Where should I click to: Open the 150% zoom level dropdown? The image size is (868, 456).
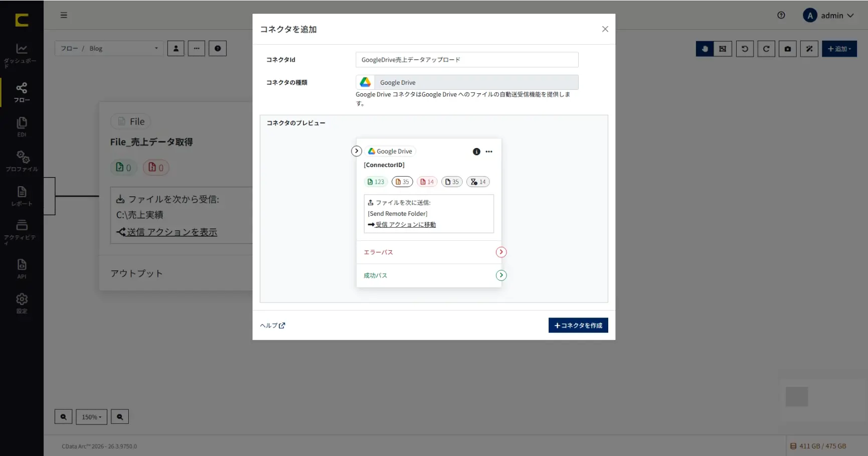[91, 417]
